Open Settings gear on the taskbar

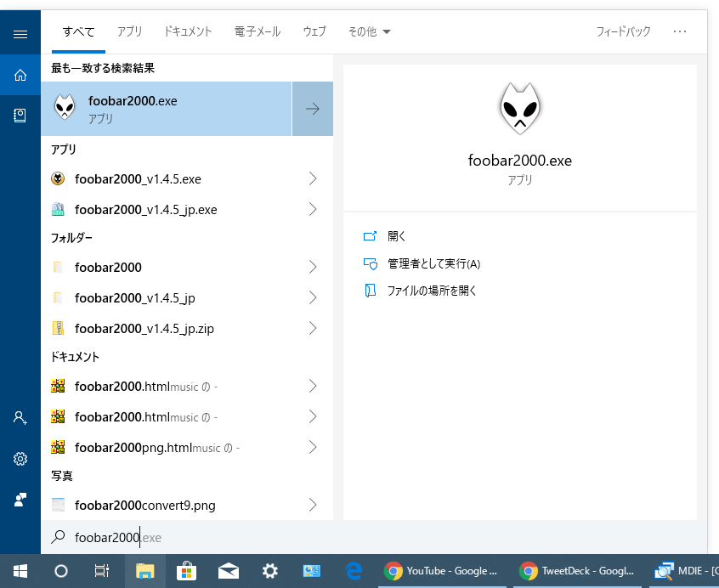(x=270, y=571)
